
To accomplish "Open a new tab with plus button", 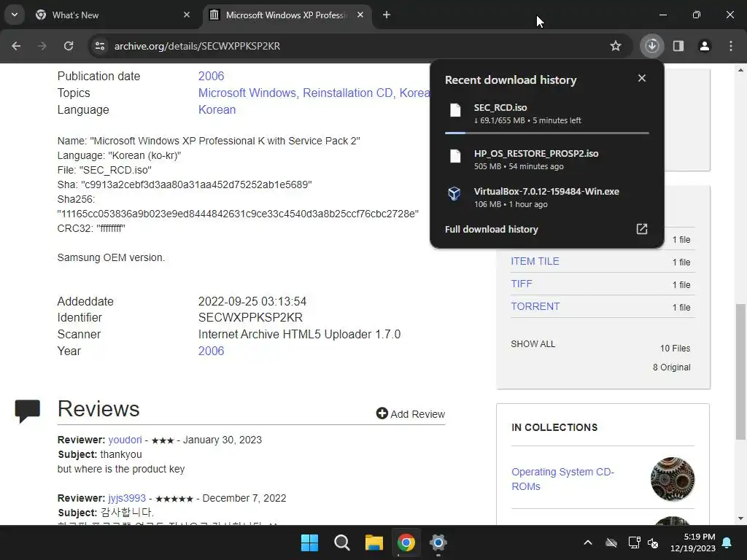I will pyautogui.click(x=387, y=15).
